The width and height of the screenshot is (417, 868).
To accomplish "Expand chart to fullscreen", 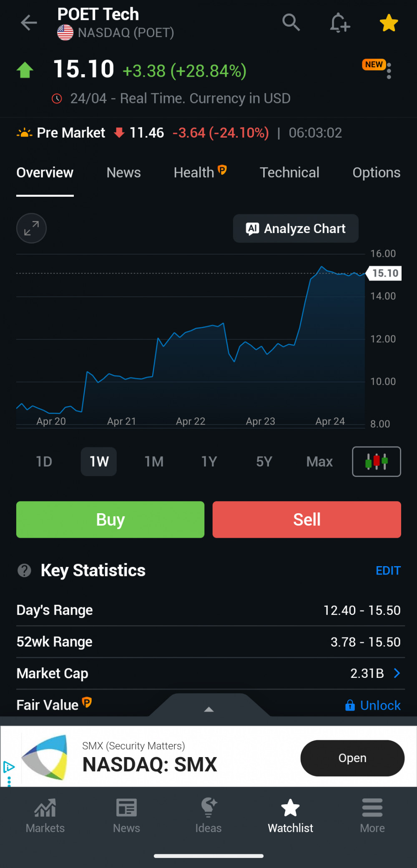I will point(31,228).
